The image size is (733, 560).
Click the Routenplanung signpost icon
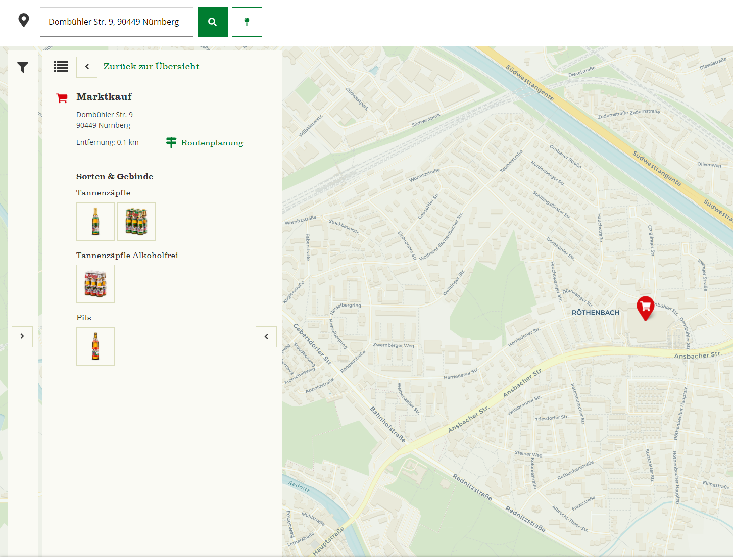[x=171, y=142]
